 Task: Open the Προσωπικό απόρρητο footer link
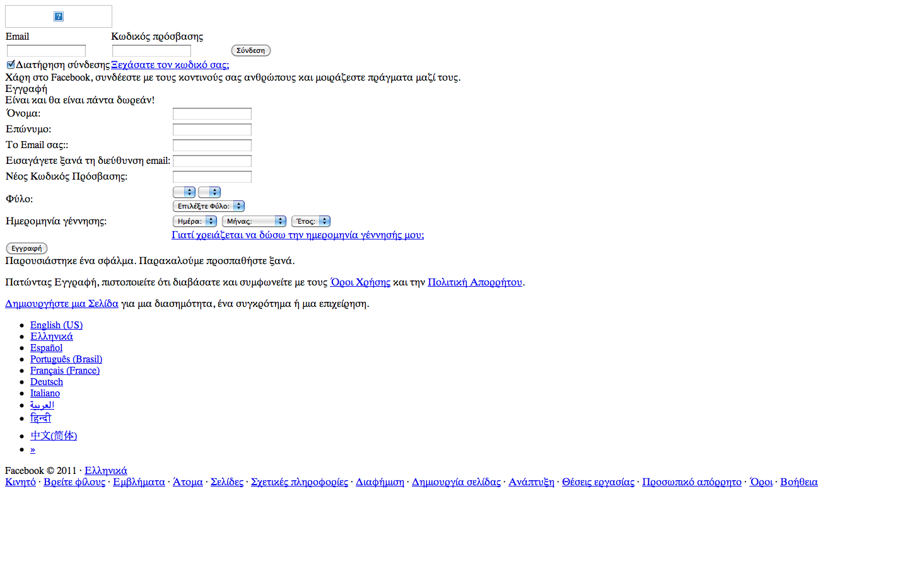[x=692, y=482]
